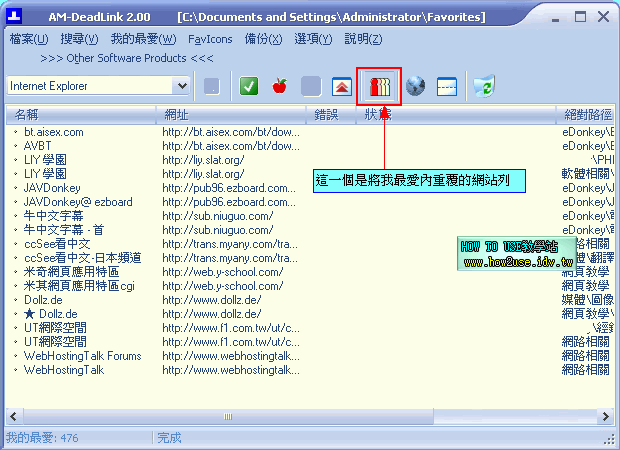Click the window-shaped icon beside the globe
This screenshot has height=450, width=620.
(447, 86)
